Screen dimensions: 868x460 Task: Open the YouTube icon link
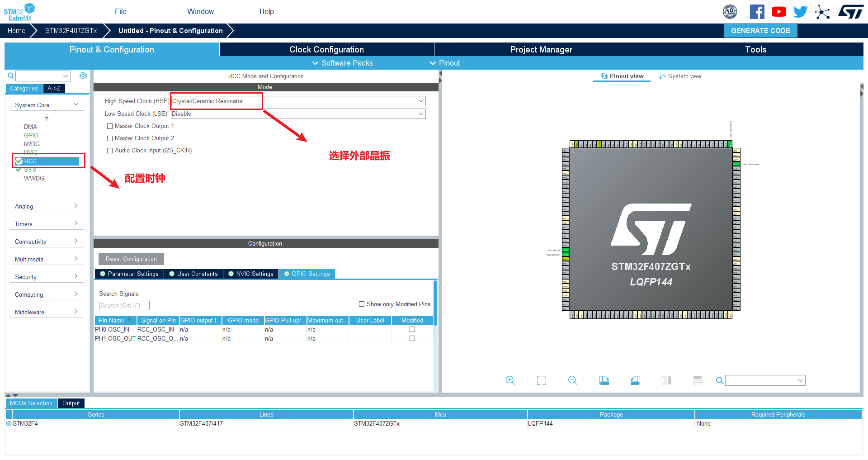pos(779,12)
